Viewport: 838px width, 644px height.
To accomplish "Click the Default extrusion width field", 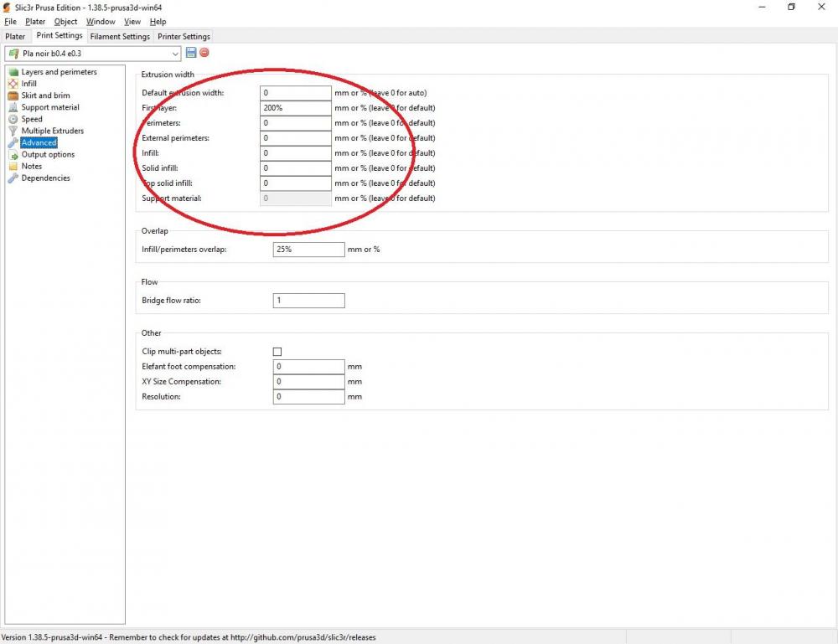I will (x=296, y=93).
